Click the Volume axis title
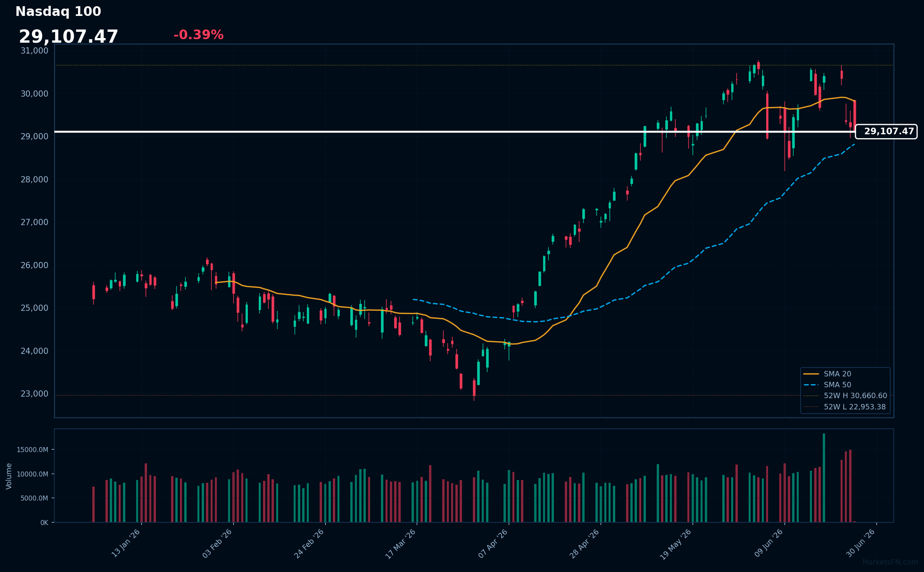 pyautogui.click(x=9, y=476)
